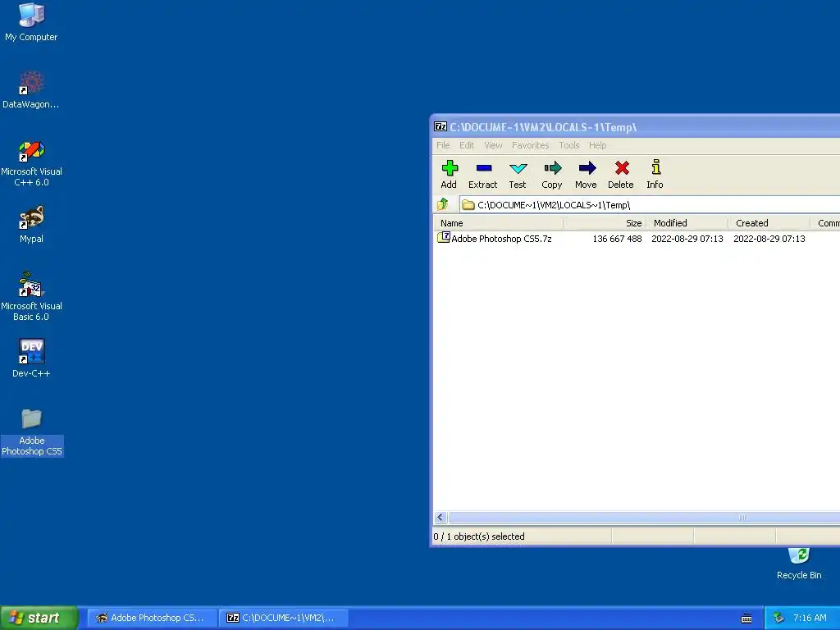Switch to Adobe Photoshop CS taskbar button
840x630 pixels.
point(152,619)
